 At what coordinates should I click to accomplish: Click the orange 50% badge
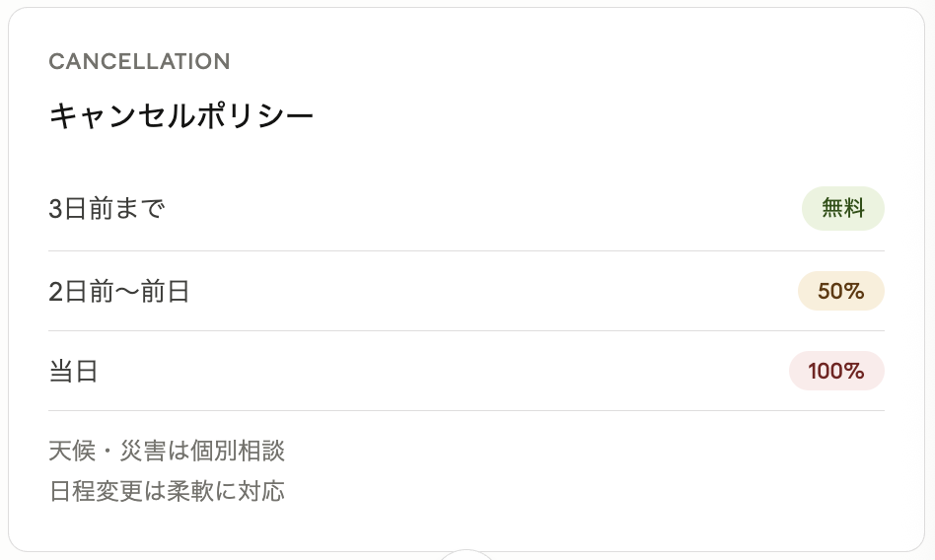click(x=840, y=291)
